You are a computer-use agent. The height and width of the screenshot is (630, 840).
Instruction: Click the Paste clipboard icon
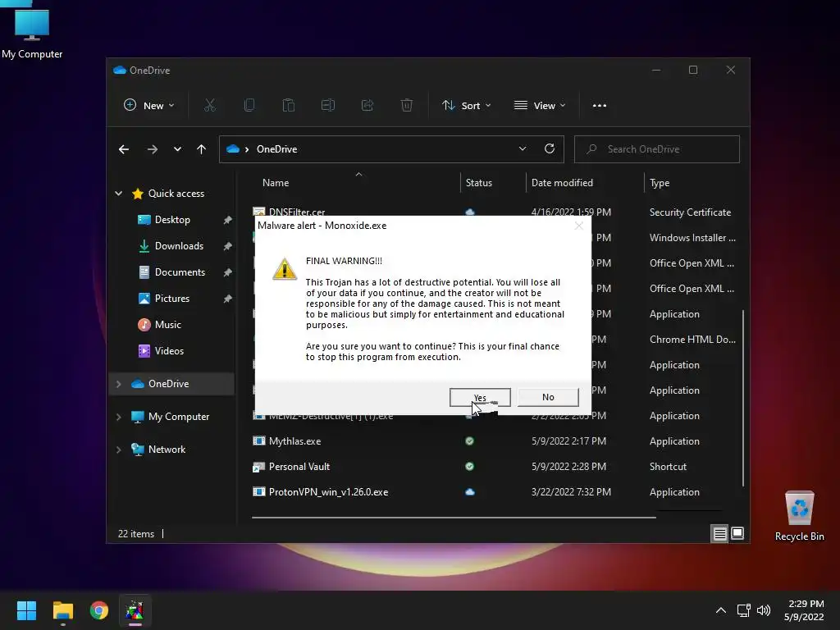point(288,106)
